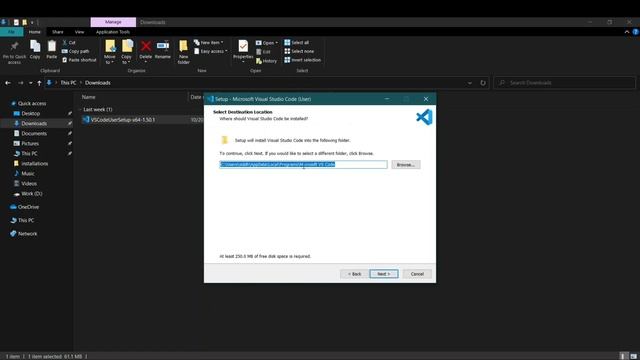The image size is (640, 360).
Task: Switch to large icons view in status bar
Action: (x=633, y=356)
